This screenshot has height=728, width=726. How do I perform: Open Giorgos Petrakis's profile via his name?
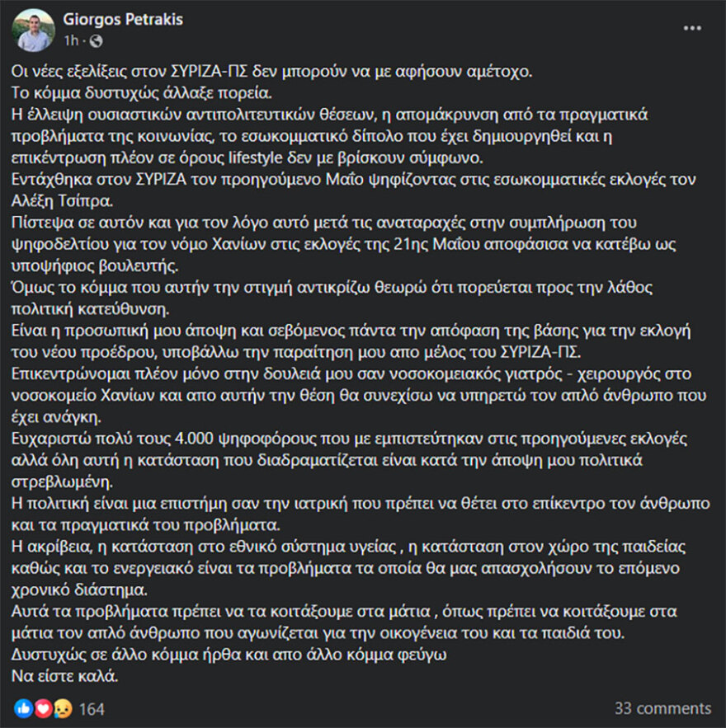point(124,19)
